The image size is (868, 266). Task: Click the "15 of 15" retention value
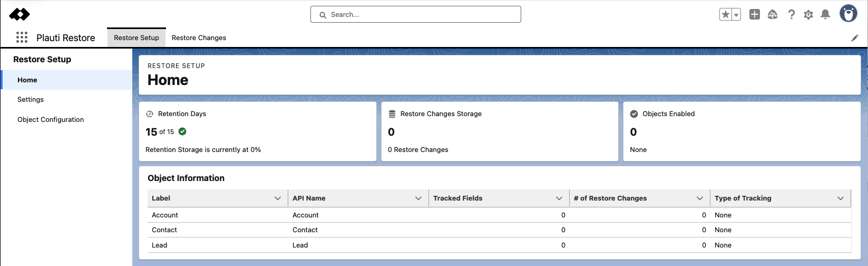160,132
